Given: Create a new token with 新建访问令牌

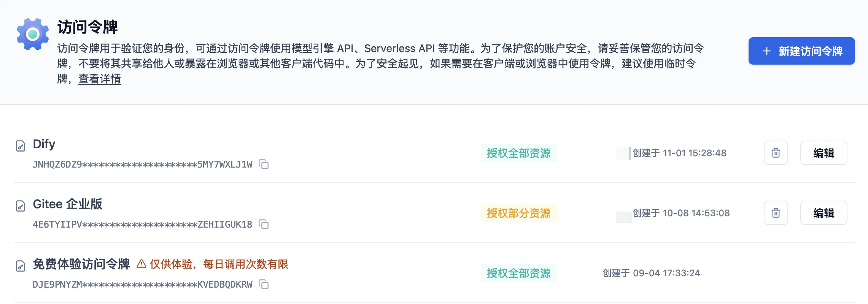Looking at the screenshot, I should pos(801,51).
